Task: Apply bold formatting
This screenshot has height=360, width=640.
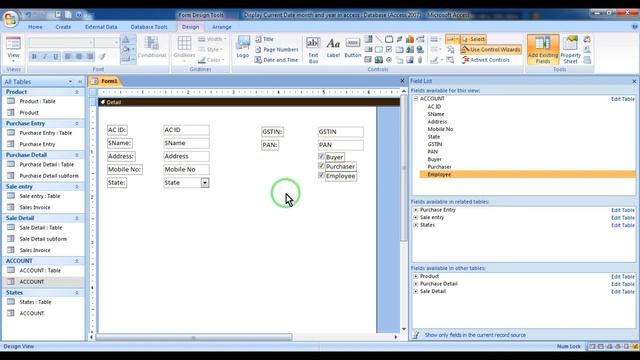Action: (34, 56)
